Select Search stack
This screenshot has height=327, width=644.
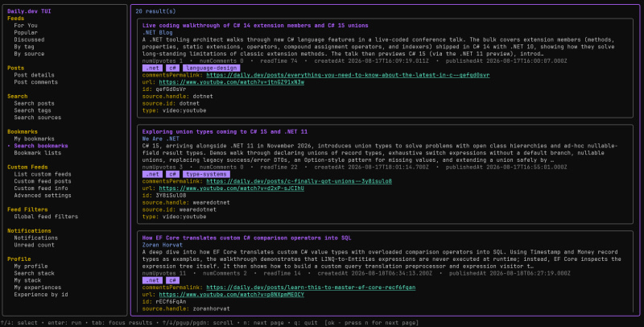34,273
